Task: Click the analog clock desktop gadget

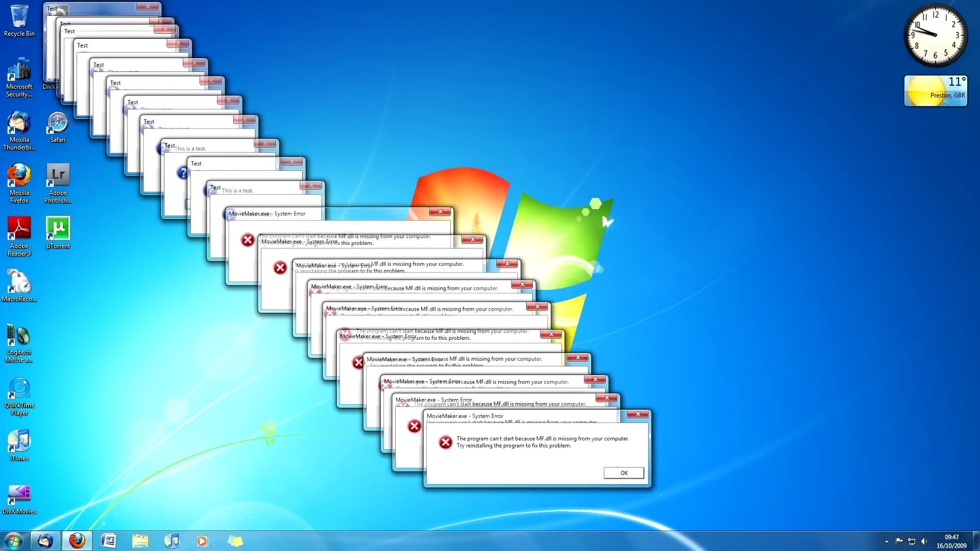Action: pos(936,35)
